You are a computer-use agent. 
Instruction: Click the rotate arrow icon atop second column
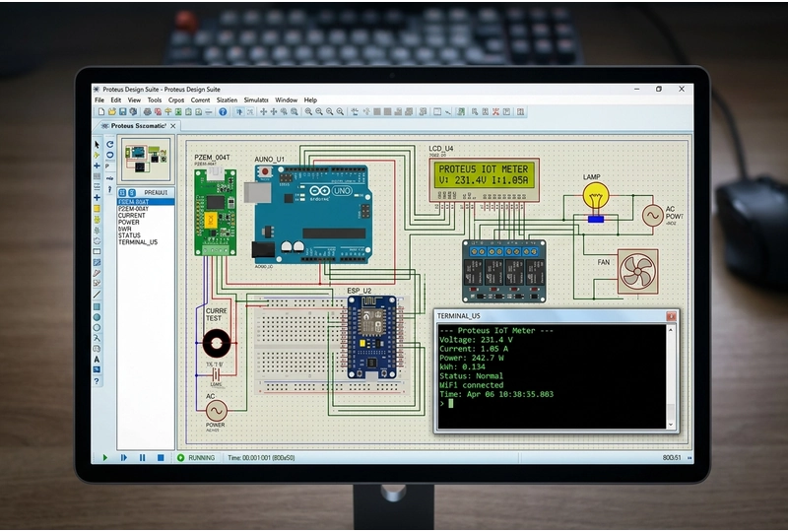pos(110,144)
